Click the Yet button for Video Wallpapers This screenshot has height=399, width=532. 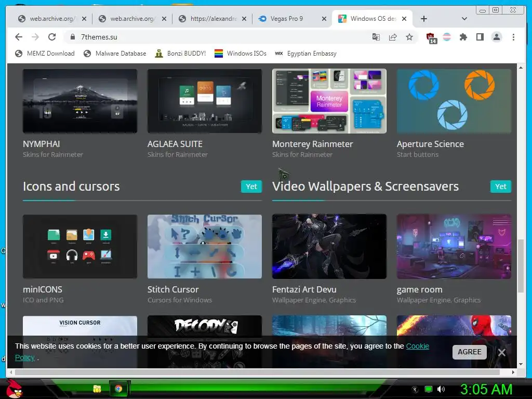(501, 187)
